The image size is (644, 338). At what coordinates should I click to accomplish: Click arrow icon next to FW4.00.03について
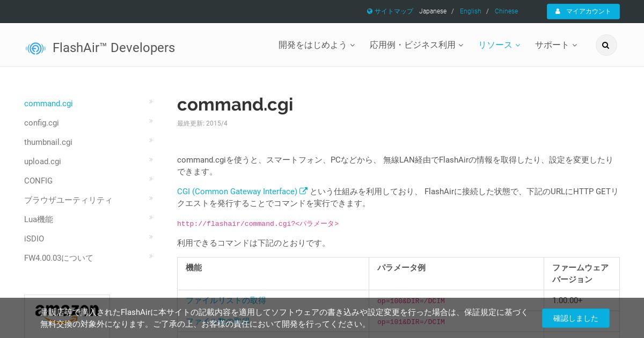tap(151, 256)
